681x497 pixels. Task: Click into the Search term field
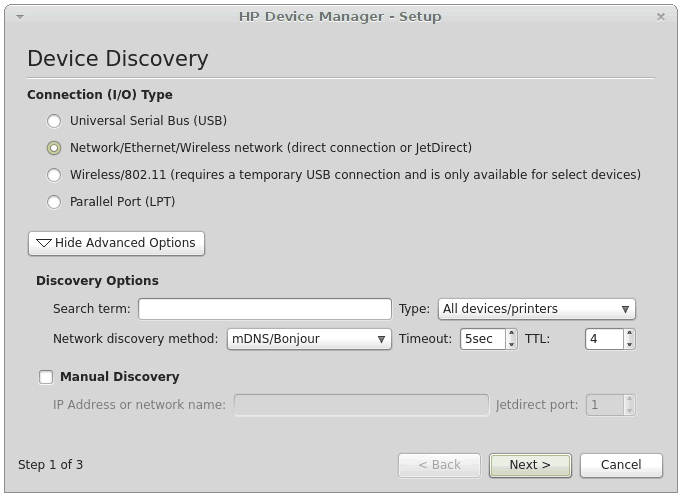click(x=264, y=309)
